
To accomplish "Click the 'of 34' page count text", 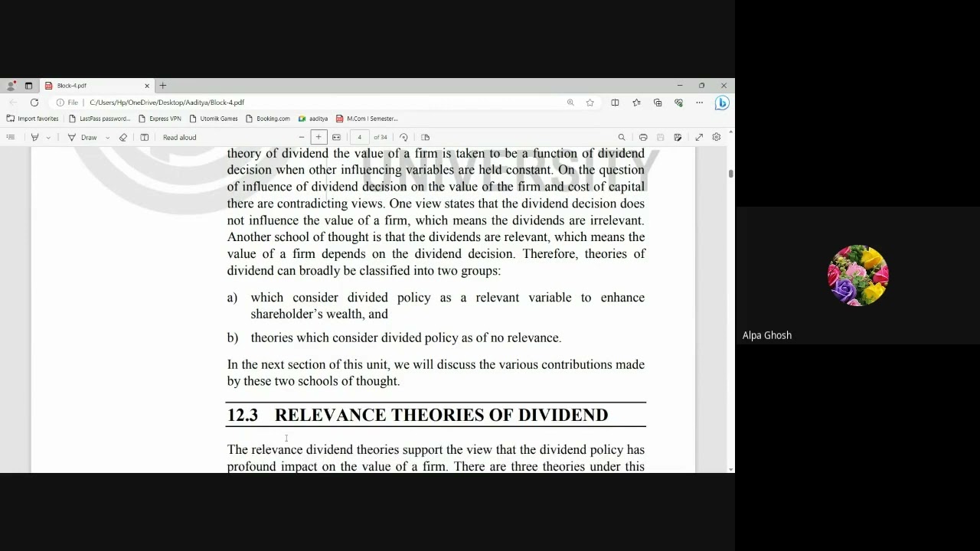I will click(381, 138).
